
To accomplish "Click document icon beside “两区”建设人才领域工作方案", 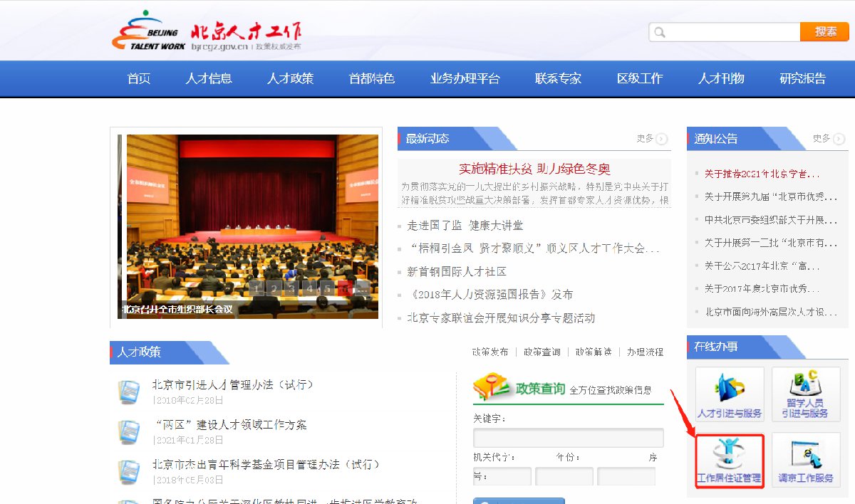I will [x=129, y=431].
